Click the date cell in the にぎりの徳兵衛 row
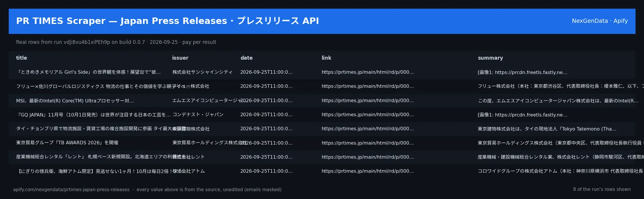The image size is (644, 199). pos(267,171)
